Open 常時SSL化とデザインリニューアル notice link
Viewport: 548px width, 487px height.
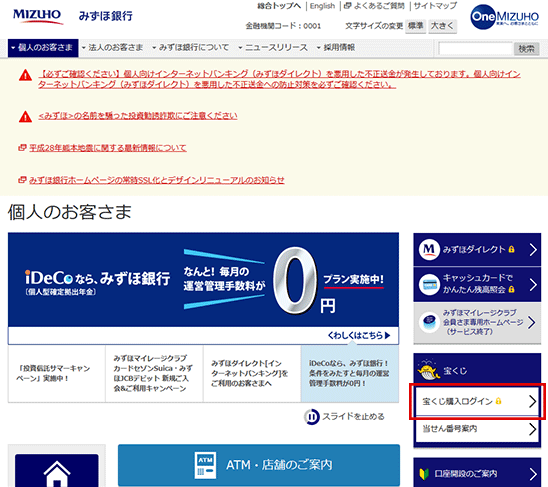pyautogui.click(x=157, y=180)
